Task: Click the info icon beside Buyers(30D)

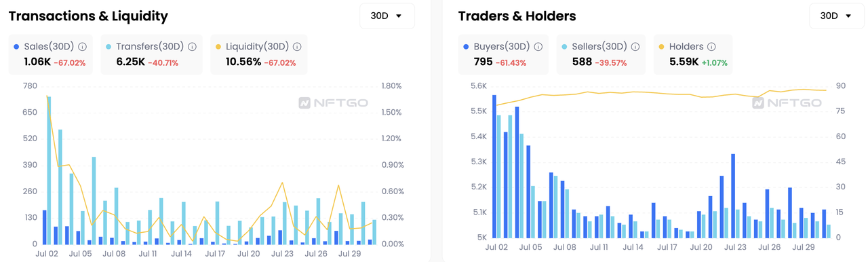Action: click(x=538, y=47)
